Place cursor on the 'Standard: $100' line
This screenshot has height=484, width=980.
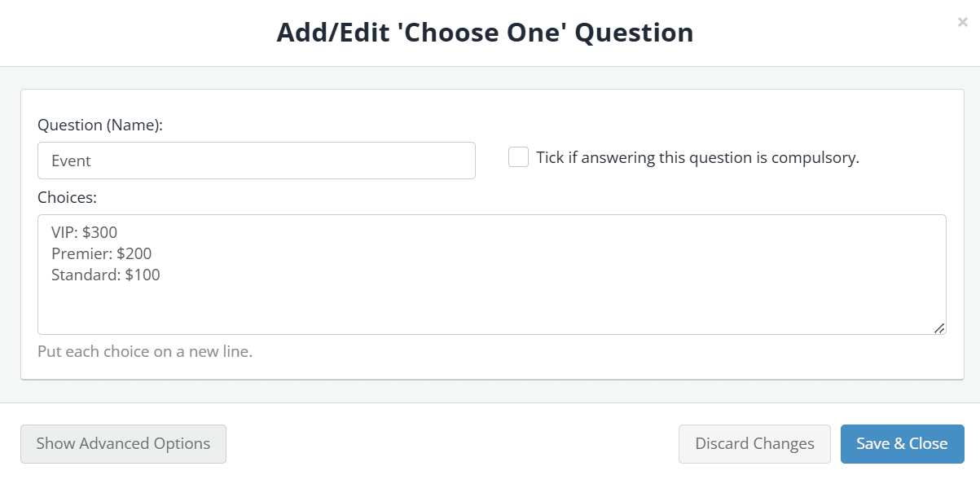coord(105,275)
